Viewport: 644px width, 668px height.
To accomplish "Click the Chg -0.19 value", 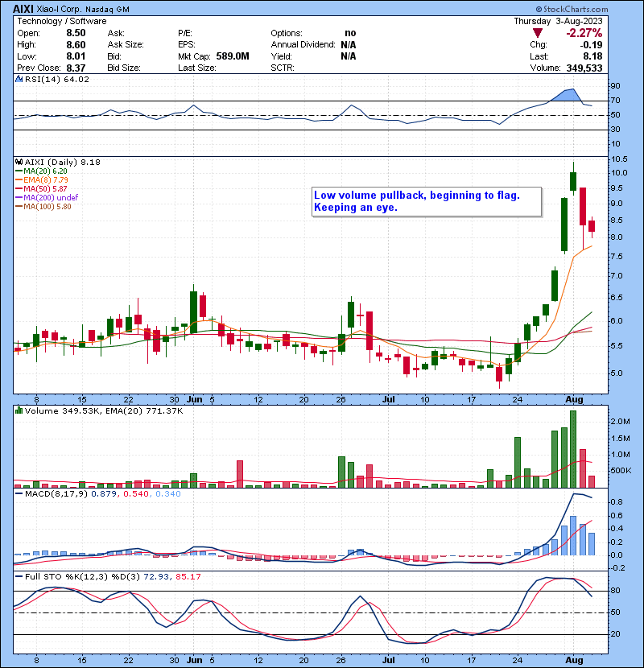I will tap(591, 45).
